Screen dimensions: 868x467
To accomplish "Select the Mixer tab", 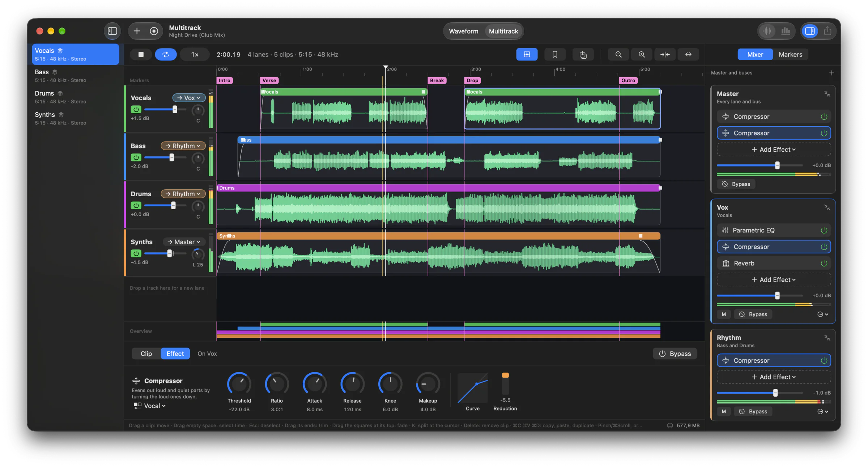I will [x=755, y=54].
